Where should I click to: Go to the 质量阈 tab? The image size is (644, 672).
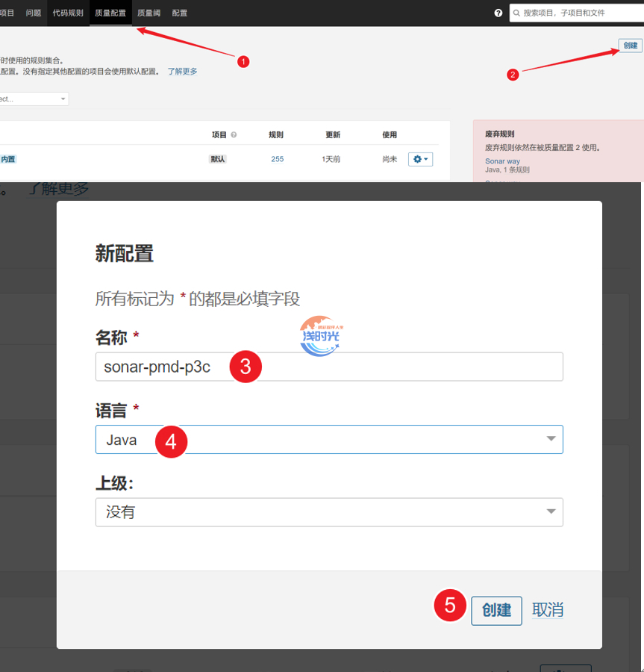[x=149, y=13]
